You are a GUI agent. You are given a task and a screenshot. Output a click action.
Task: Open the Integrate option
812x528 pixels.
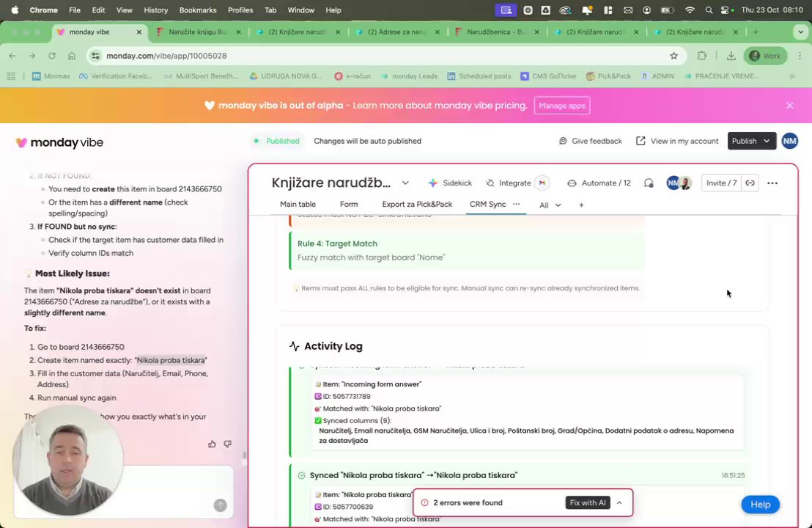coord(509,183)
